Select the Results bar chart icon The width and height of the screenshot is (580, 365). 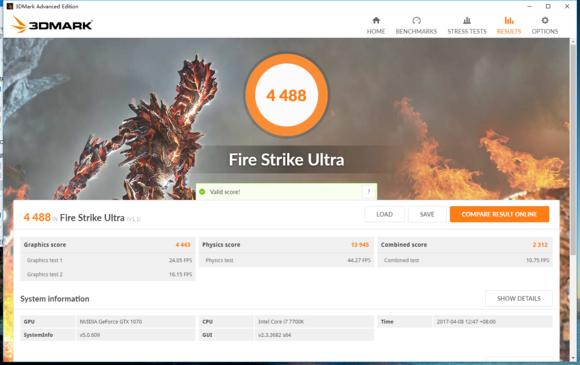click(x=509, y=20)
